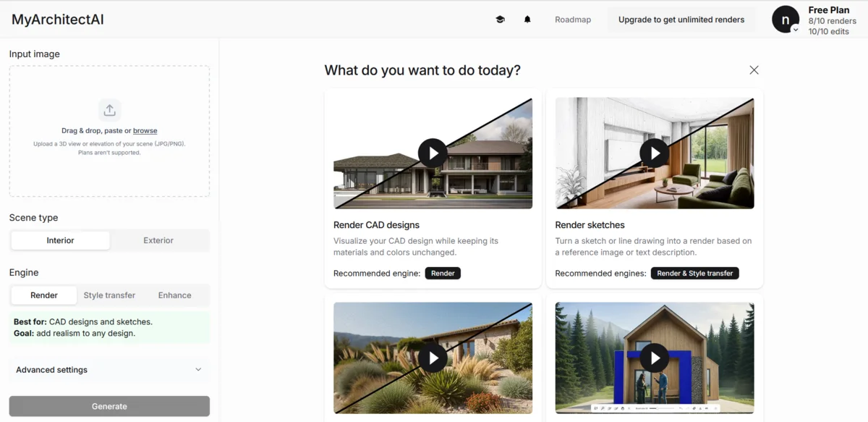Open the notifications bell
Viewport: 868px width, 422px height.
click(527, 20)
